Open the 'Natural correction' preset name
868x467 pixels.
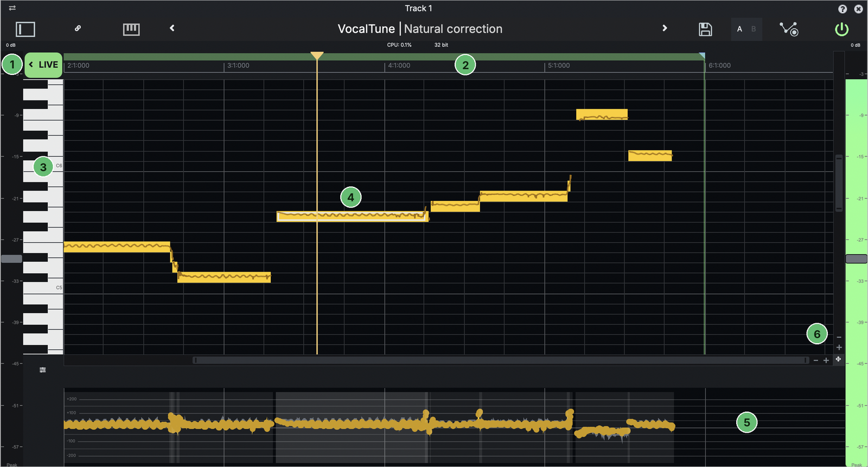click(453, 29)
